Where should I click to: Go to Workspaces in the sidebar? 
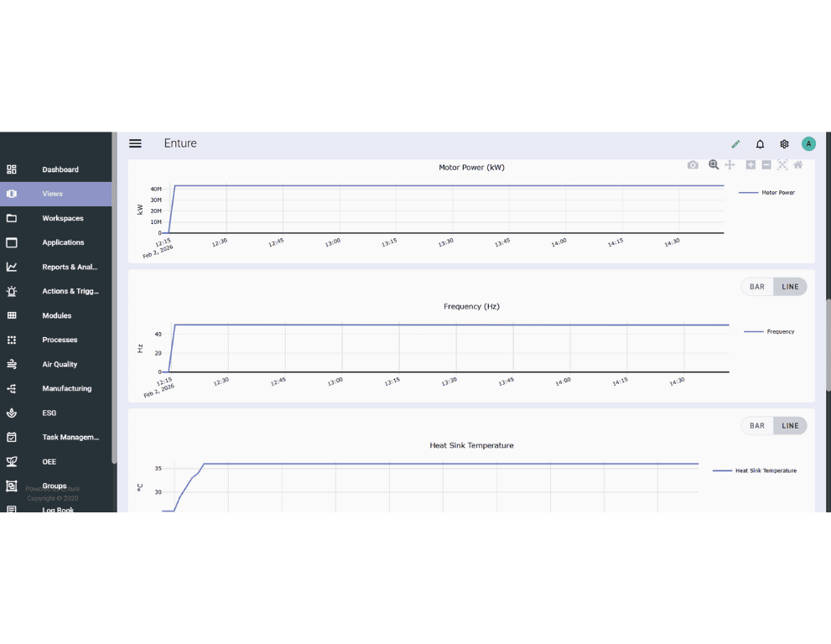coord(63,218)
